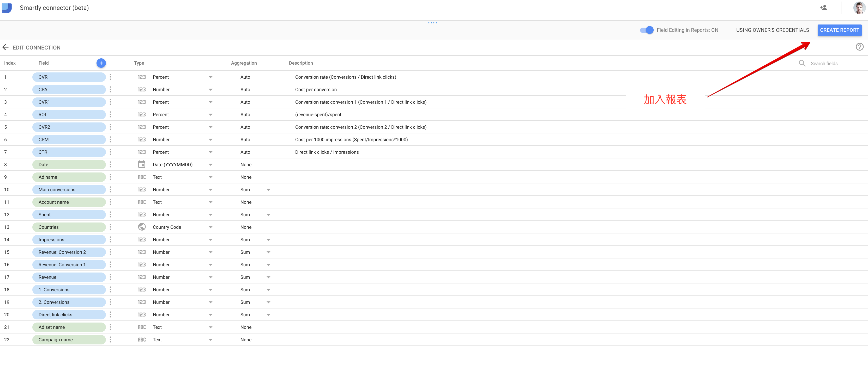
Task: Expand Type dropdown for Countries field
Action: pos(210,227)
